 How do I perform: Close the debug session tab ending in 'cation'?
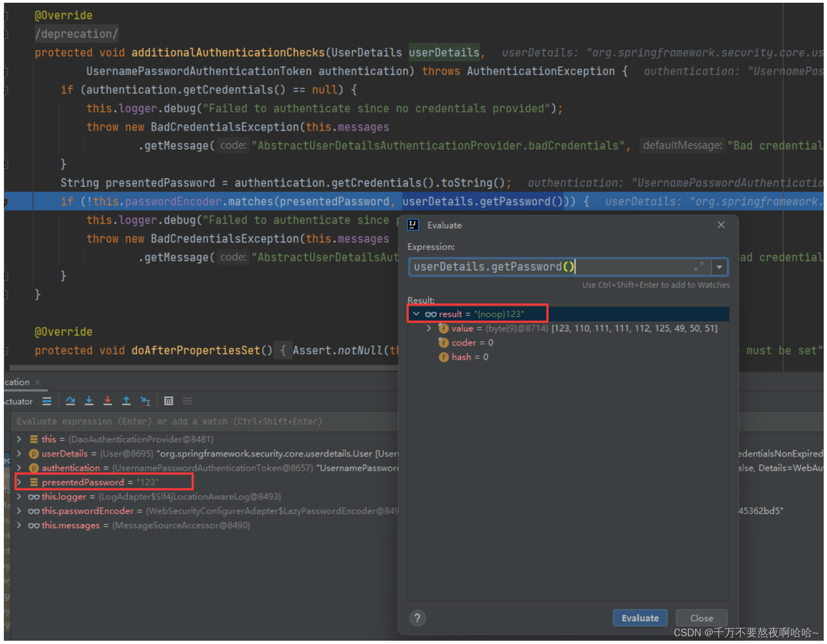click(37, 382)
